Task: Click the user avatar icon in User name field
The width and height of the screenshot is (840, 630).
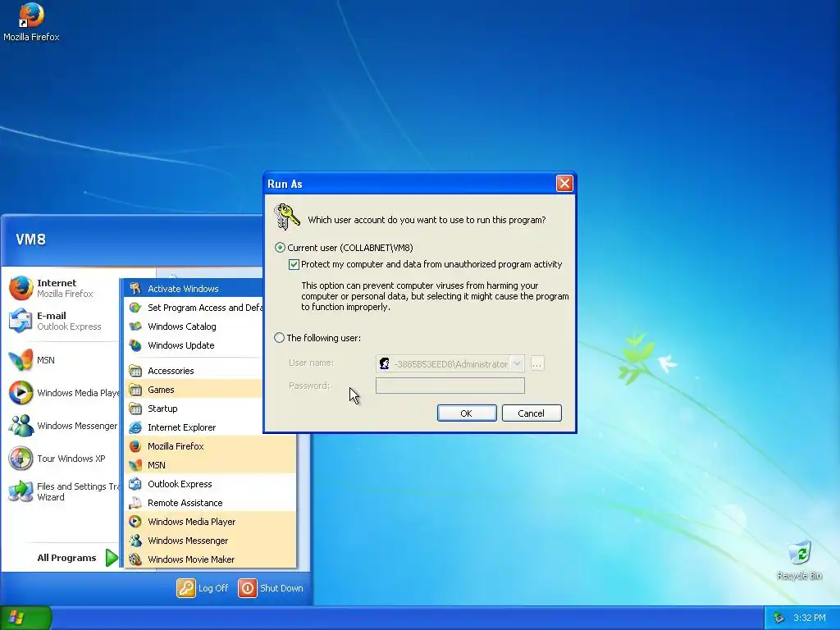Action: [x=384, y=363]
